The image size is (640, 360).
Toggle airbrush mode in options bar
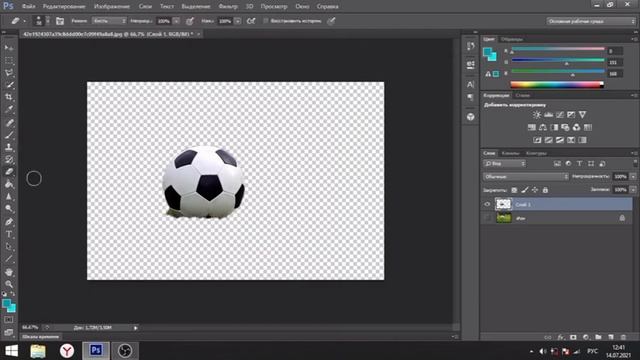click(x=251, y=21)
